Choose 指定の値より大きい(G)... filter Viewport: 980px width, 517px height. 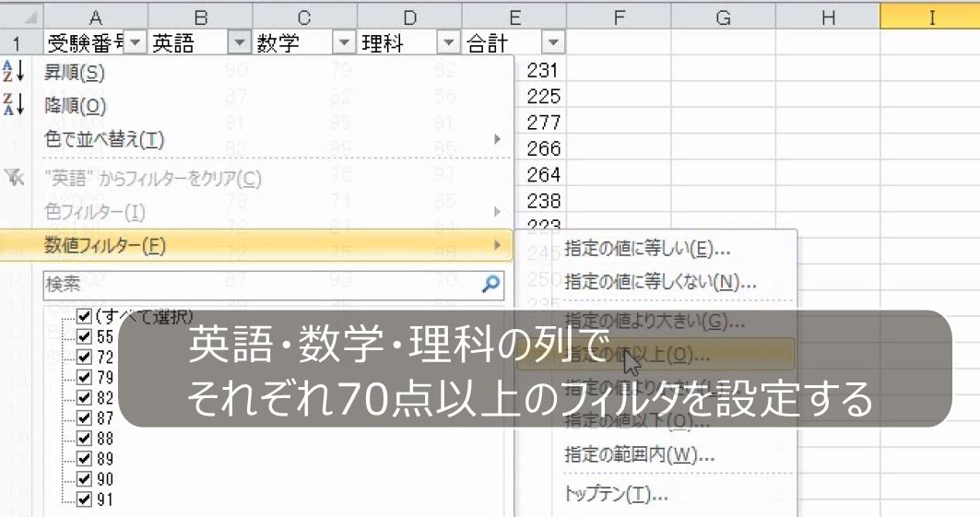[x=655, y=321]
